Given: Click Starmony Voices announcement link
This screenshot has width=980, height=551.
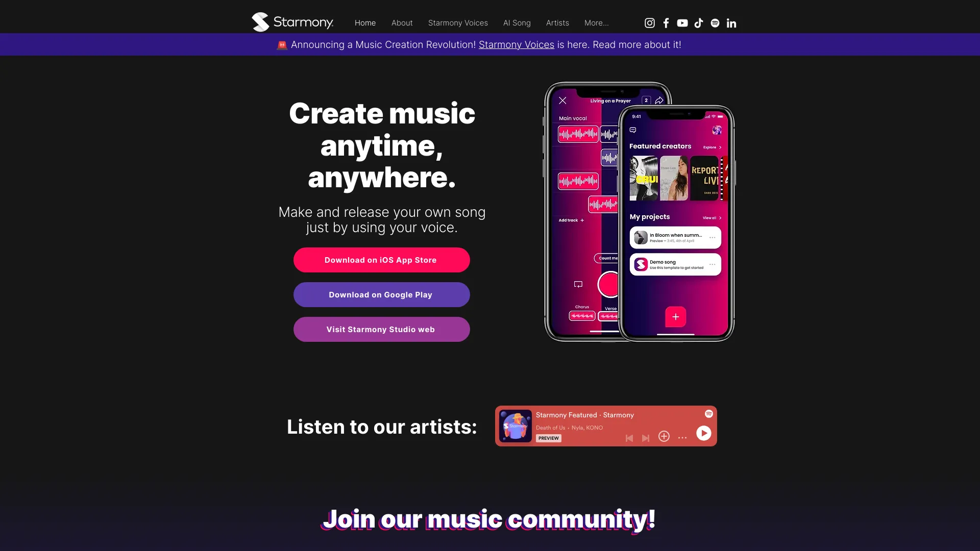Looking at the screenshot, I should point(516,44).
